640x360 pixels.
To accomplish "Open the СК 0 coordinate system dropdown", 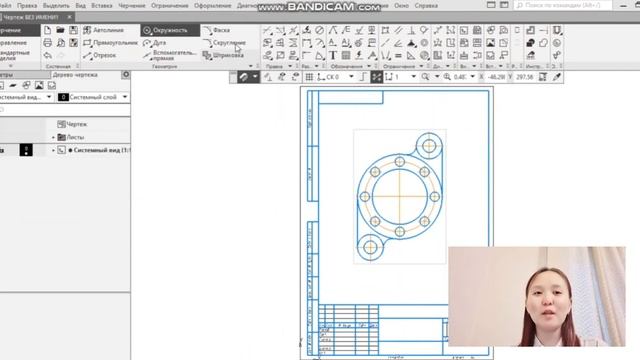I will click(351, 77).
